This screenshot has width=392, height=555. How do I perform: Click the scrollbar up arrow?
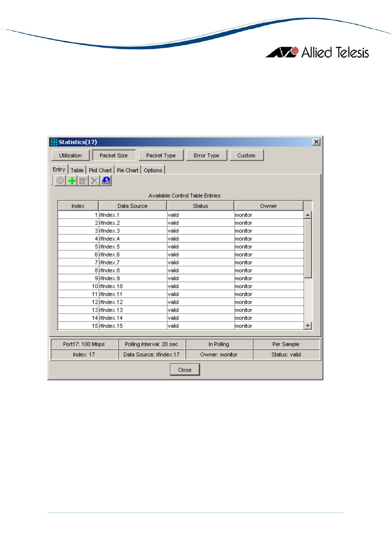tap(308, 215)
